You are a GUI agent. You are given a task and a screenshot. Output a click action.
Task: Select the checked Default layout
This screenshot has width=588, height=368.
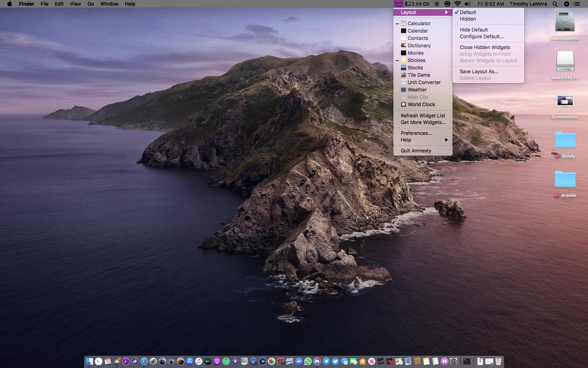(468, 12)
